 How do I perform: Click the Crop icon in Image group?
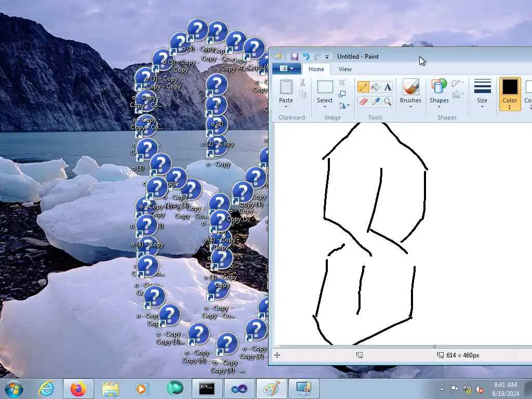coord(342,83)
